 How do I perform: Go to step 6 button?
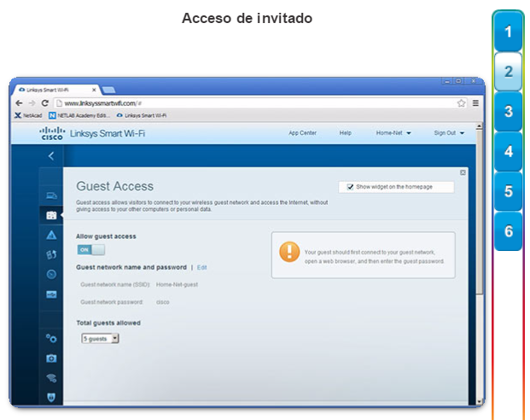click(x=508, y=231)
